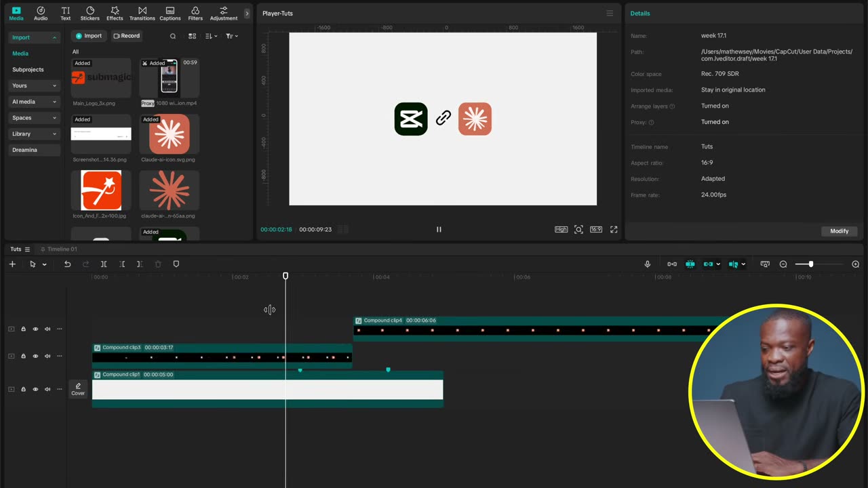868x488 pixels.
Task: Toggle linkage button in timeline toolbar
Action: (x=708, y=264)
